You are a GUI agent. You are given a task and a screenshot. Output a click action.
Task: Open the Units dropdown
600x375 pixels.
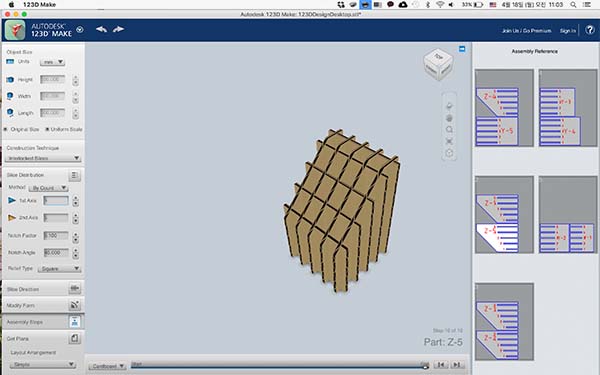pos(52,62)
